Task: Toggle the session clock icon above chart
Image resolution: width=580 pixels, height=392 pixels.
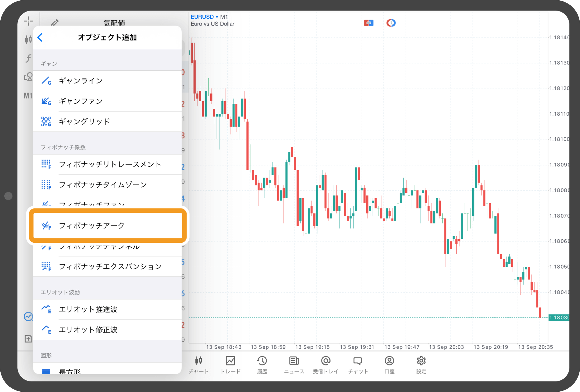Action: tap(391, 22)
